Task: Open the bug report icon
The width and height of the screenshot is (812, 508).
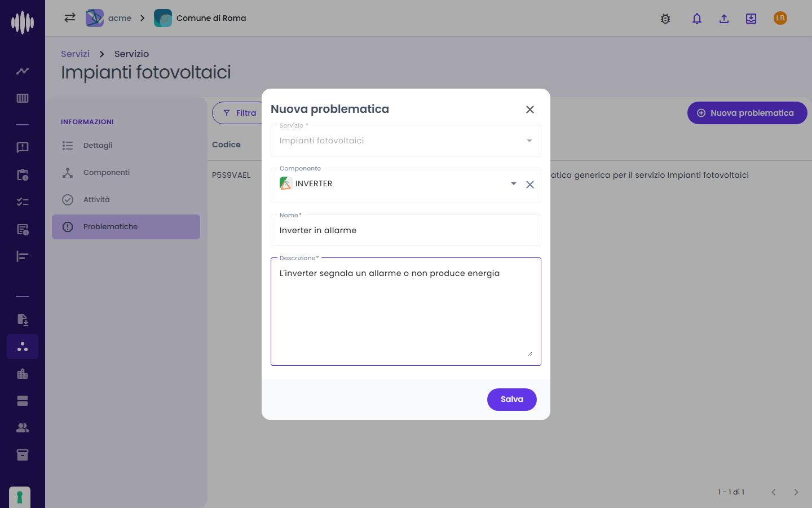Action: pyautogui.click(x=665, y=19)
